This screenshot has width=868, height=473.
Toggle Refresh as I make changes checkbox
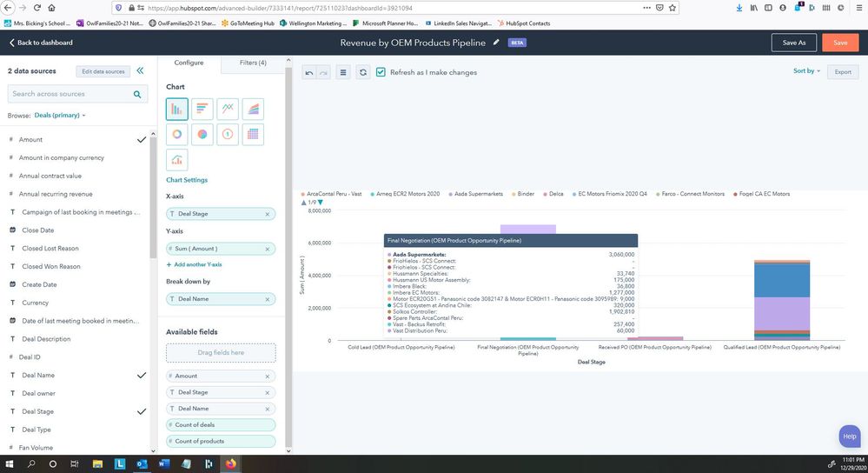(x=381, y=72)
